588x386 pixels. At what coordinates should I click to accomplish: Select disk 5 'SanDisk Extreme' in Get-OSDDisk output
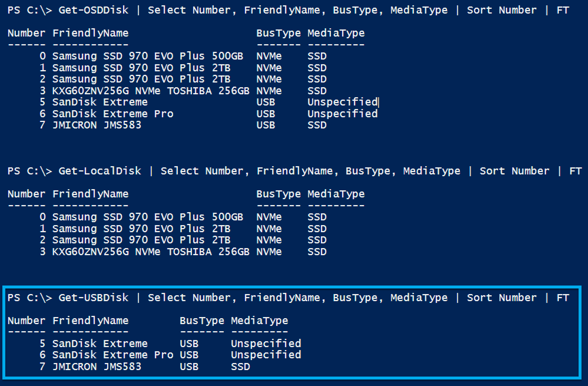(x=100, y=102)
